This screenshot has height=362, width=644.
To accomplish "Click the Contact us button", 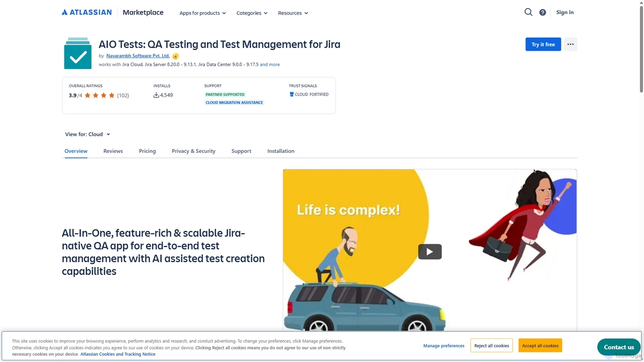I will pyautogui.click(x=619, y=347).
